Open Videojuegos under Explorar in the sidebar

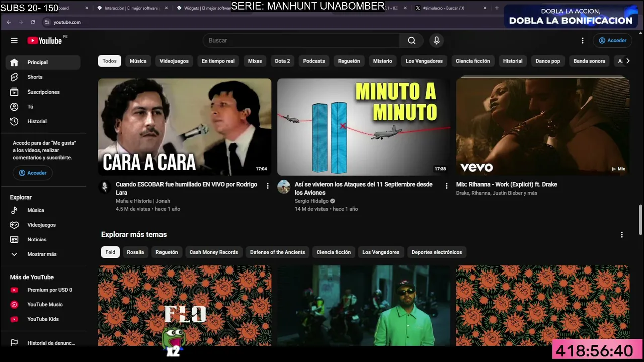(x=43, y=225)
